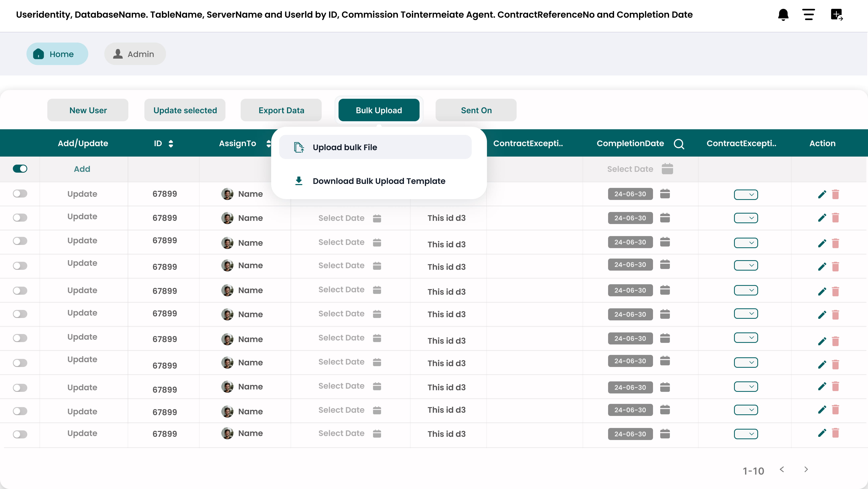Disable the enabled toggle in the Add row

[x=20, y=169]
